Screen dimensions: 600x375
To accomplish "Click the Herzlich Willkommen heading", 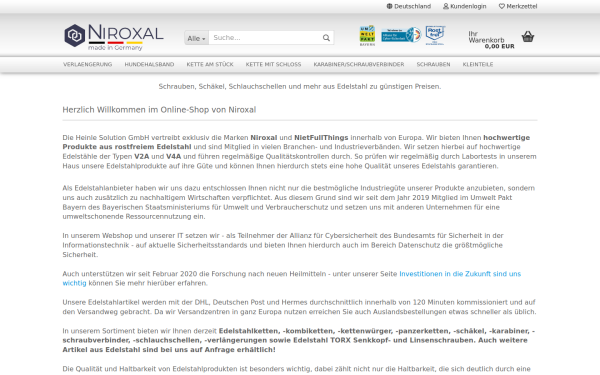I will pos(159,110).
